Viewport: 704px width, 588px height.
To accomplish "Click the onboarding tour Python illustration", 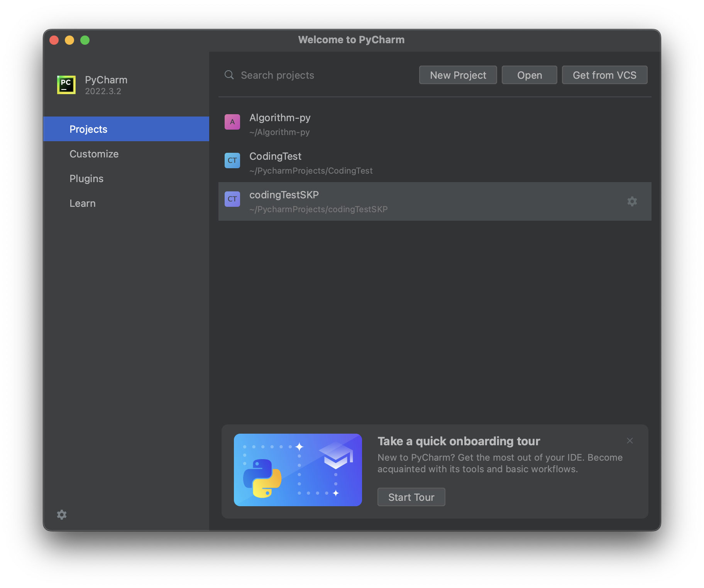I will click(298, 470).
